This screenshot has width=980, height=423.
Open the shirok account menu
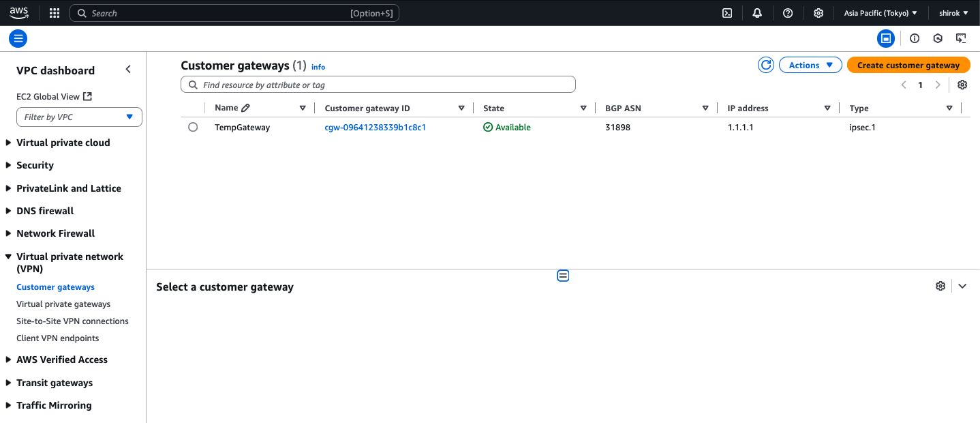click(x=953, y=13)
